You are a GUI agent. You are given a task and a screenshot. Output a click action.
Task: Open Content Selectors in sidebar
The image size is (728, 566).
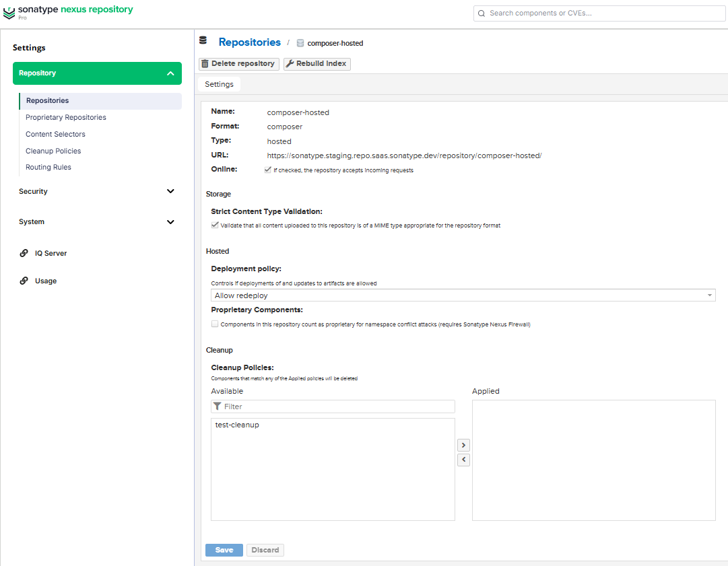point(55,134)
